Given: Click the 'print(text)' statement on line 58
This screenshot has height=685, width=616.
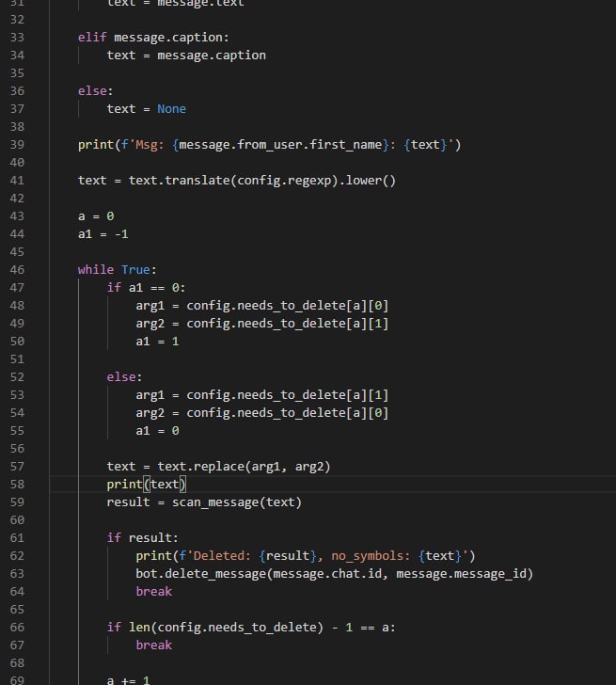Looking at the screenshot, I should (147, 485).
